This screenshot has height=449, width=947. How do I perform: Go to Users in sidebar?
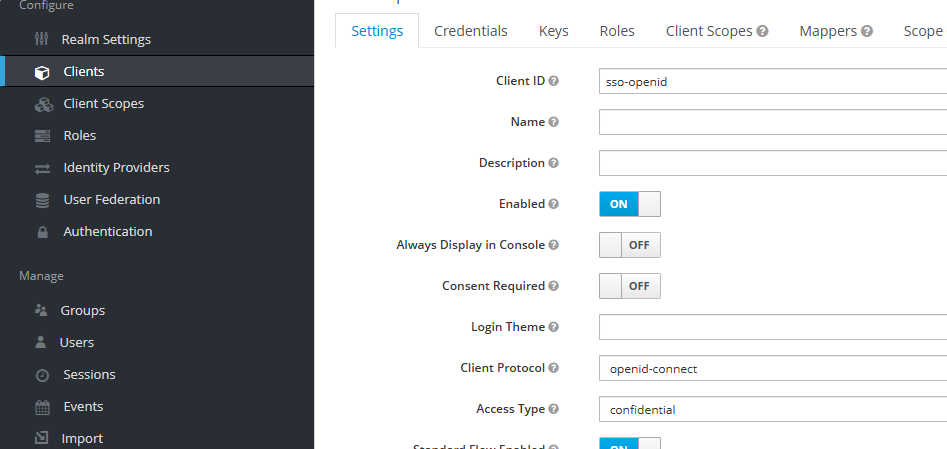(x=77, y=342)
